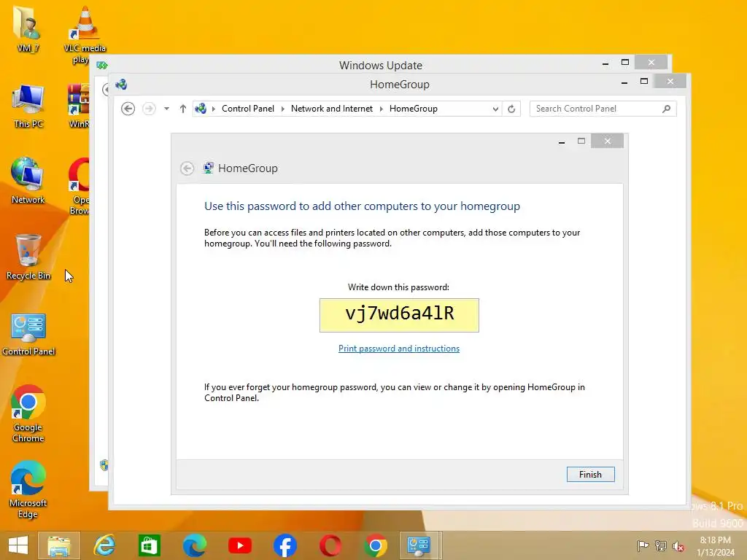
Task: Open Print password and instructions link
Action: [x=399, y=349]
